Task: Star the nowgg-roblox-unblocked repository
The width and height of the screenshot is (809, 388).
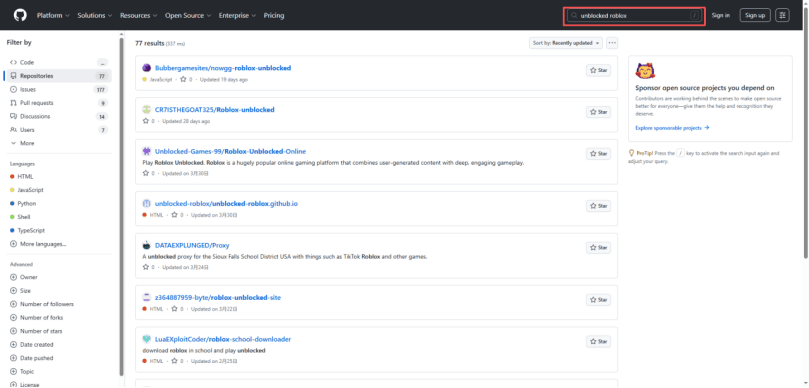Action: [598, 70]
